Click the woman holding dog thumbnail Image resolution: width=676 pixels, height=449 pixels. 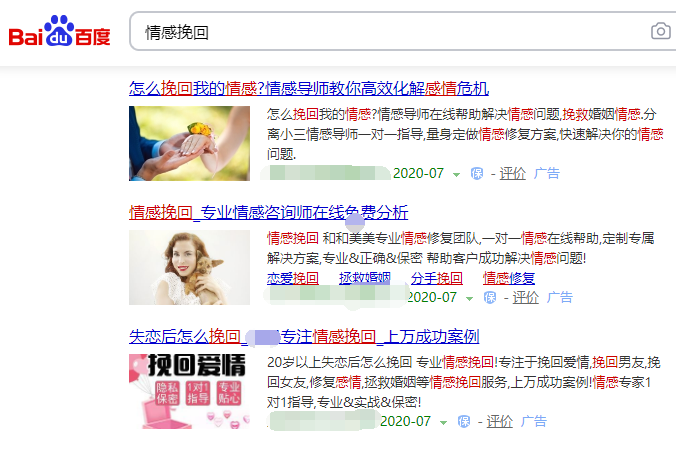tap(189, 267)
